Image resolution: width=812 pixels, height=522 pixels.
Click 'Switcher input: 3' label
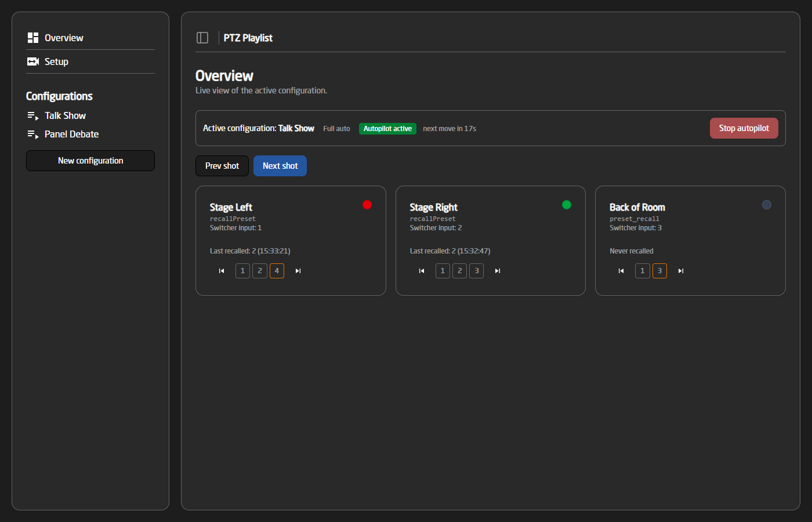[x=636, y=228]
